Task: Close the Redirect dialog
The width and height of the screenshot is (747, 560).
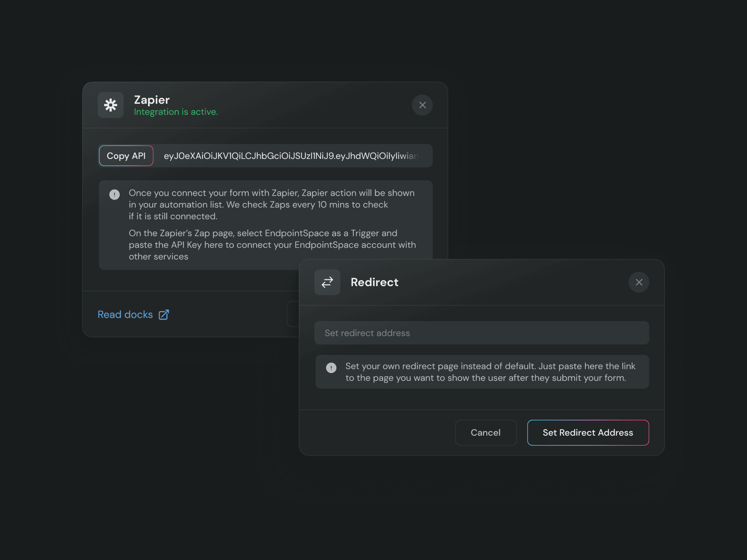Action: click(x=639, y=282)
